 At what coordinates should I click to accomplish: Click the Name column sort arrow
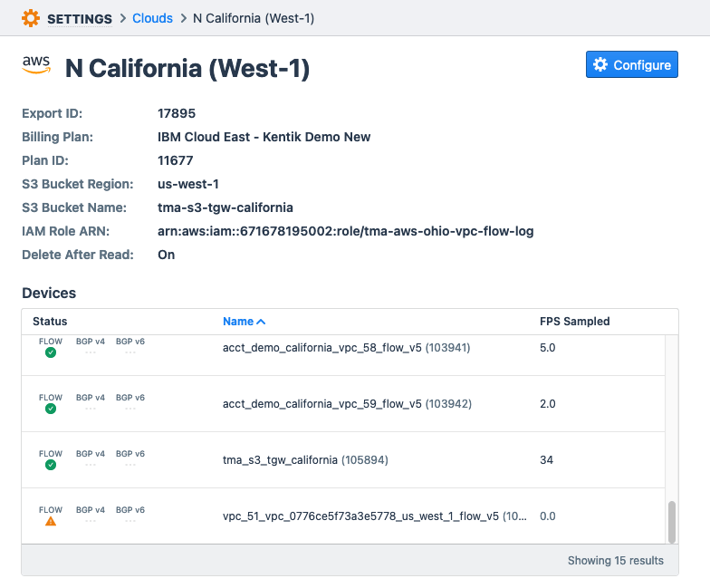tap(261, 322)
